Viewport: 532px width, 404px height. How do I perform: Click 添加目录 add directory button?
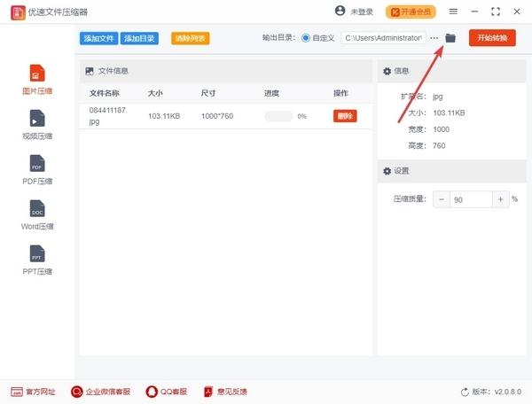[x=139, y=38]
